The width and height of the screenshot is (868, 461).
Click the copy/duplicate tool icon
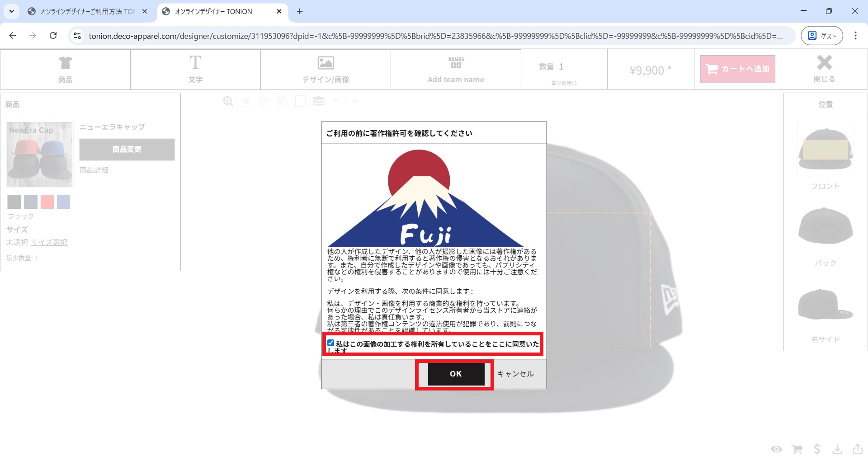click(264, 101)
